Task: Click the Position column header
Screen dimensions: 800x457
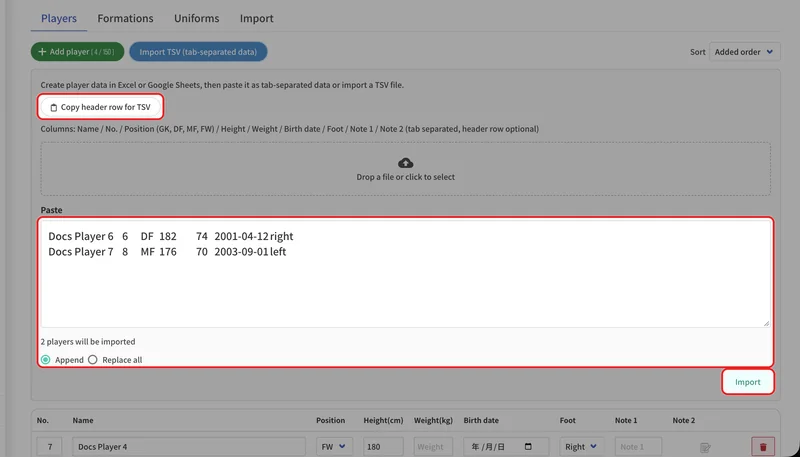Action: 331,420
